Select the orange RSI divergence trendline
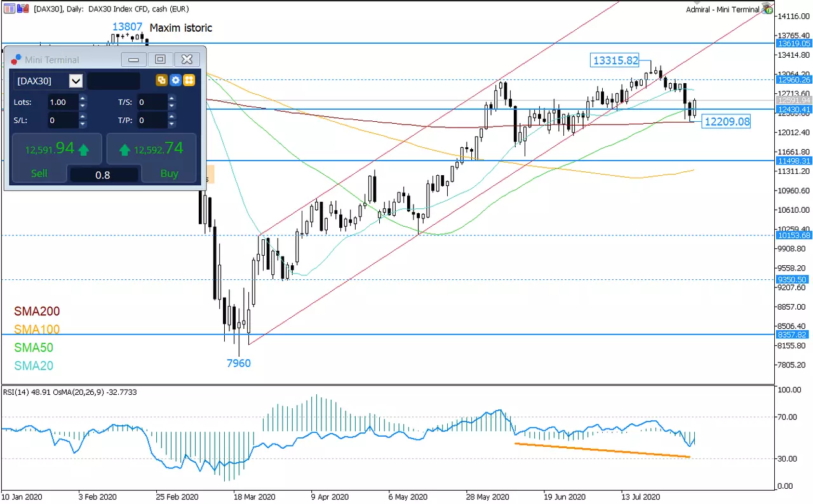The height and width of the screenshot is (504, 813). point(602,450)
